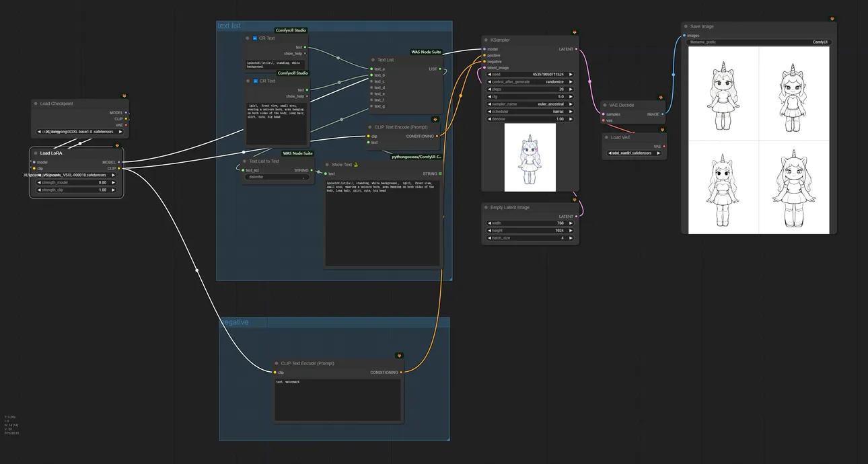Collapse the Text List node via its title dot
The height and width of the screenshot is (464, 868).
(373, 60)
